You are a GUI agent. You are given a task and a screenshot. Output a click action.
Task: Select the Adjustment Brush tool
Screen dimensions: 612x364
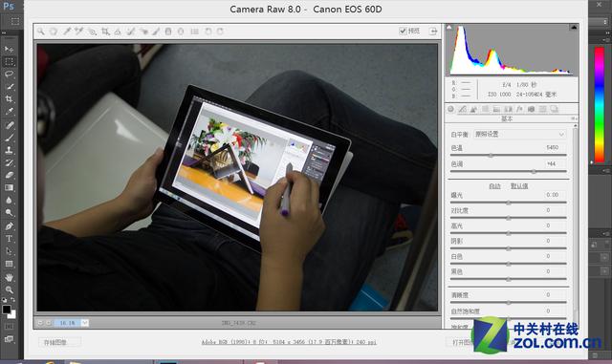point(156,32)
